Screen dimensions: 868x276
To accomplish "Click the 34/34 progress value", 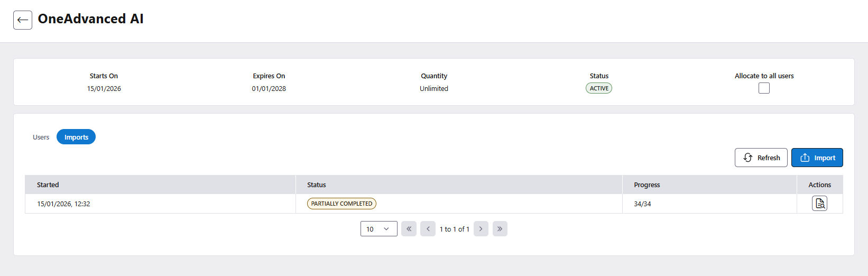I will [x=642, y=204].
